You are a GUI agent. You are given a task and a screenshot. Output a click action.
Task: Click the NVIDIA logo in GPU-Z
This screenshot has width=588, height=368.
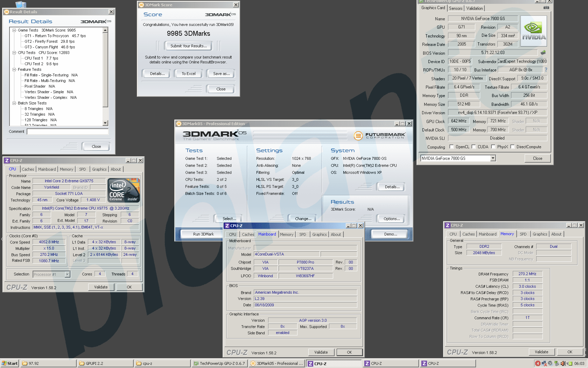click(534, 32)
